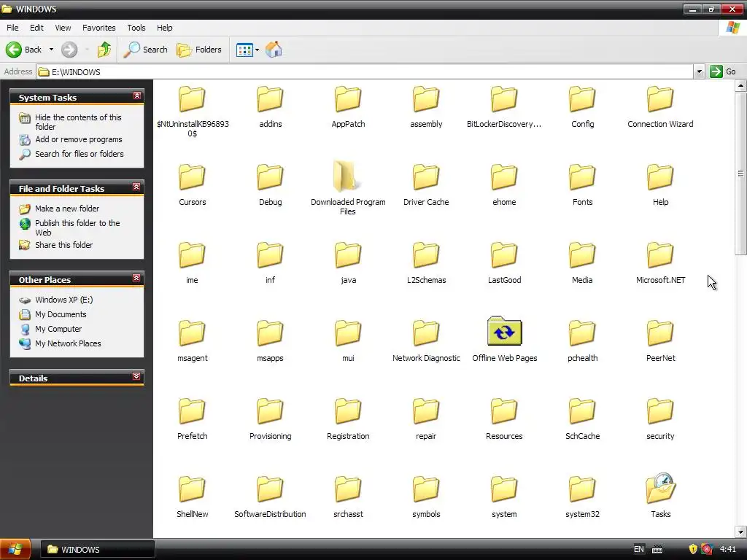747x560 pixels.
Task: Click the EN language indicator
Action: coord(639,550)
